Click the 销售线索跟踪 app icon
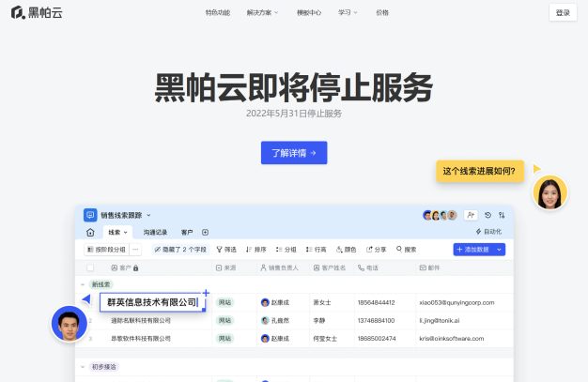The width and height of the screenshot is (588, 382). (x=90, y=215)
